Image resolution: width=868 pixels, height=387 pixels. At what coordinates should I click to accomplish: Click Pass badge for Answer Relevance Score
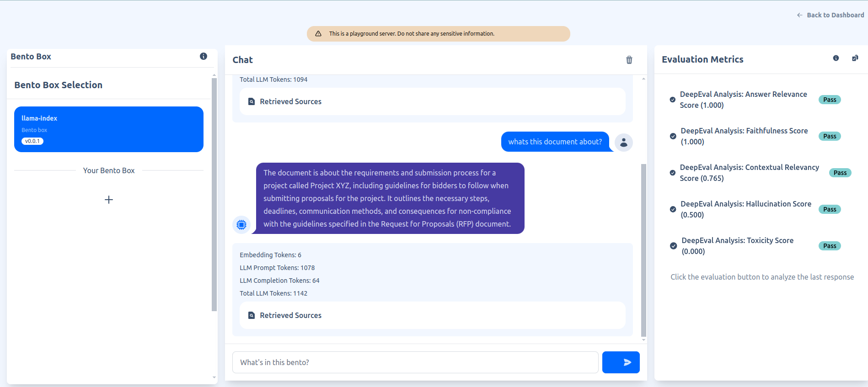[830, 100]
